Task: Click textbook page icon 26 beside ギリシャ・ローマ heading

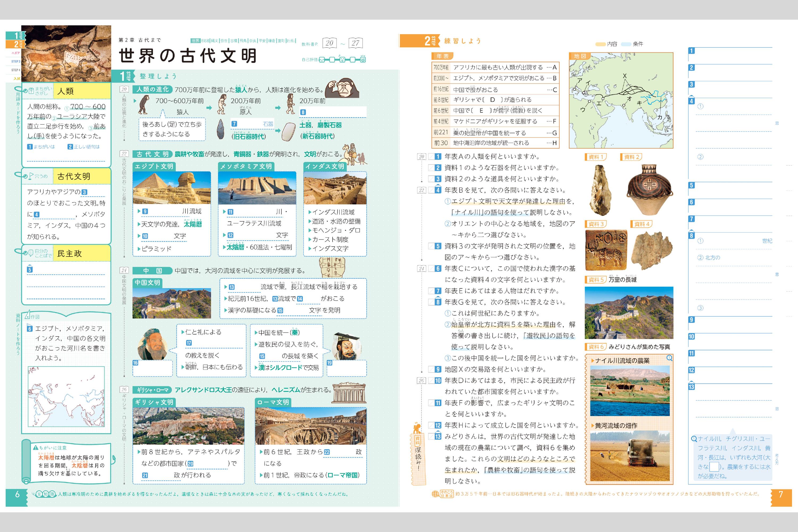Action: [x=124, y=389]
